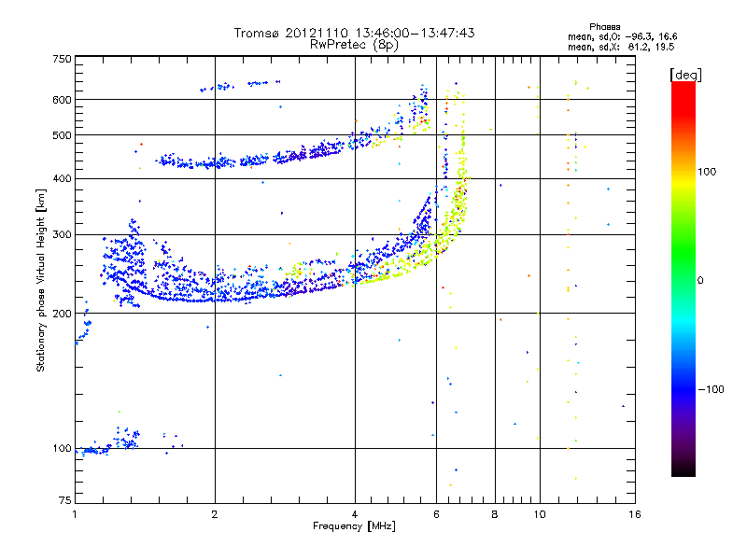Click x-axis tick label '1'
Screen dimensions: 747x560
point(75,514)
